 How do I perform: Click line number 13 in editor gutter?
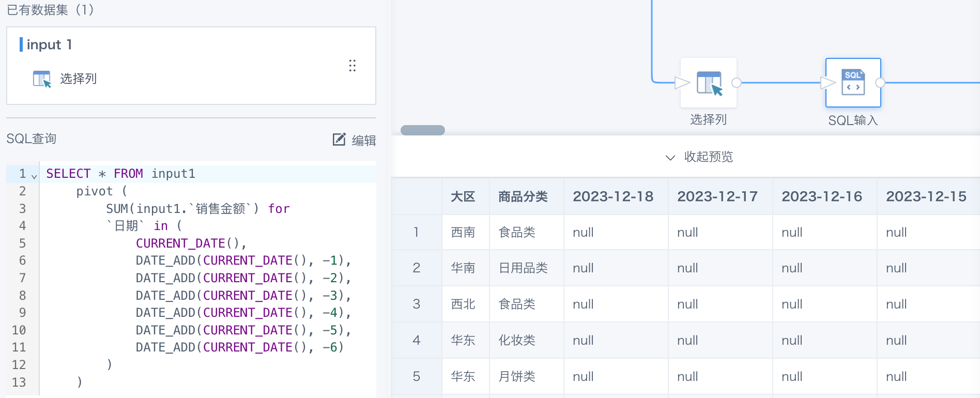coord(19,382)
